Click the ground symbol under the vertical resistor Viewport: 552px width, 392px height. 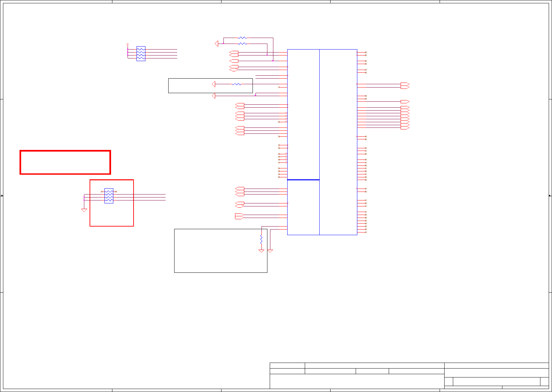261,251
